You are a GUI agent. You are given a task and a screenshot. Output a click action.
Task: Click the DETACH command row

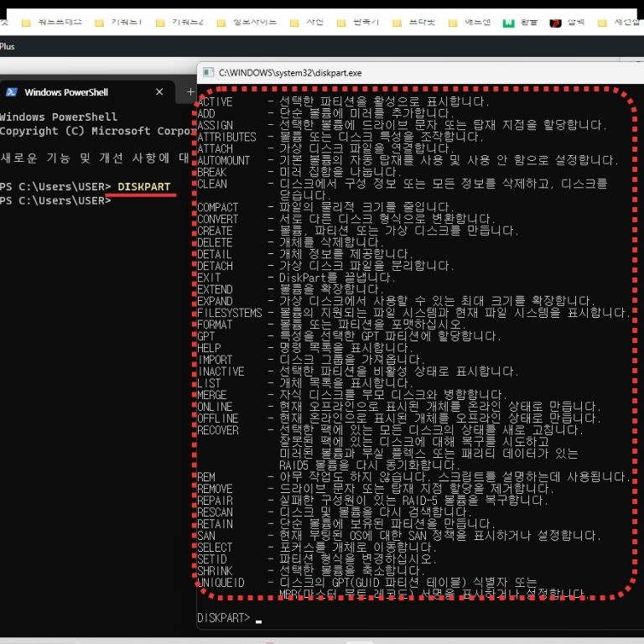pos(325,266)
